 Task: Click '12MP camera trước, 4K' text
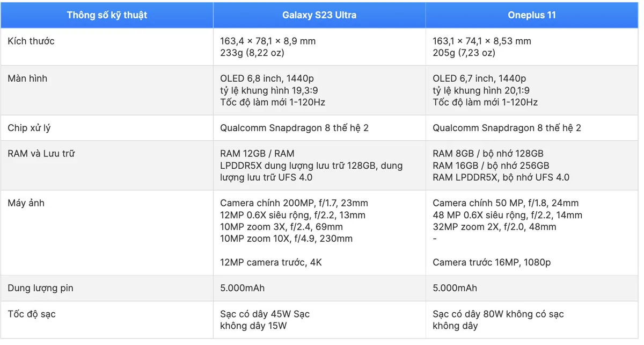pyautogui.click(x=270, y=262)
